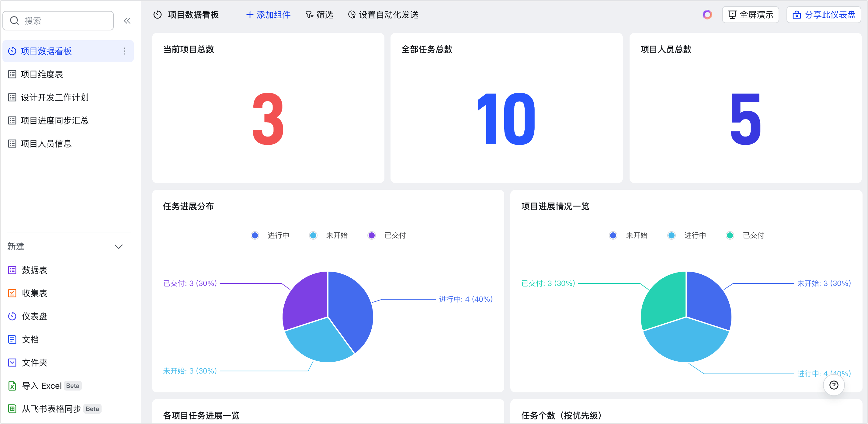The height and width of the screenshot is (424, 868).
Task: Click the table icon beside 项目维度表
Action: pos(12,74)
